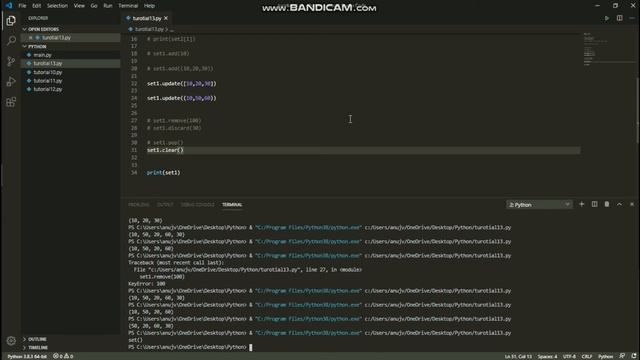Viewport: 640px width, 360px height.
Task: Click turotial13.py breadcrumb item
Action: 149,29
